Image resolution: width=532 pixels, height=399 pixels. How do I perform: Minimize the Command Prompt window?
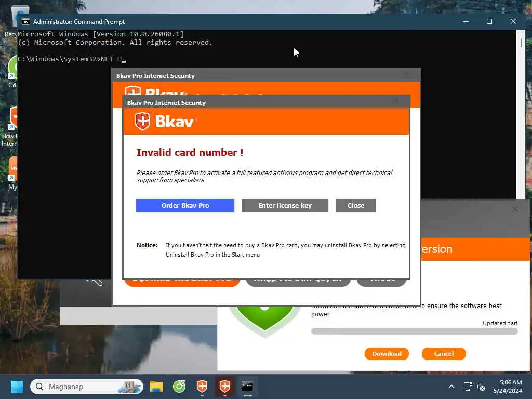pos(466,21)
